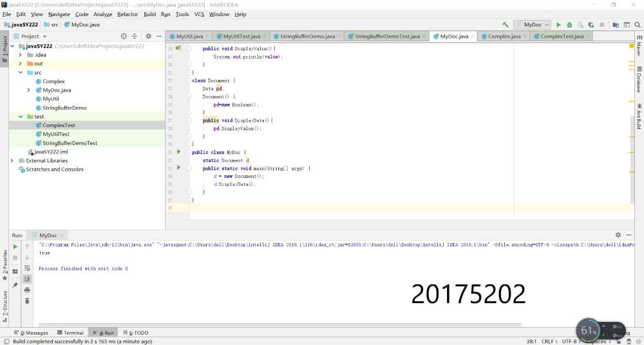Change line separator via CRLF in status bar

pos(549,341)
